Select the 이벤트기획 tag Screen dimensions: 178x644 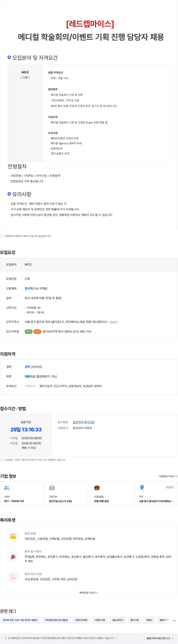(x=100, y=620)
